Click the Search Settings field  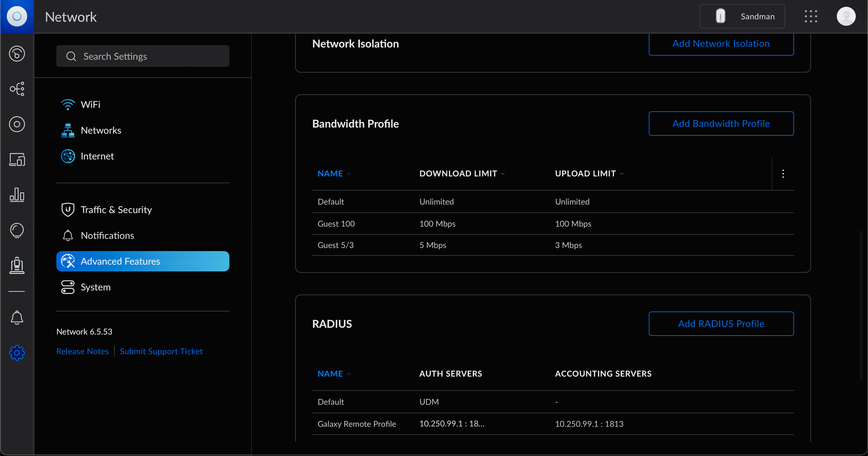point(143,56)
